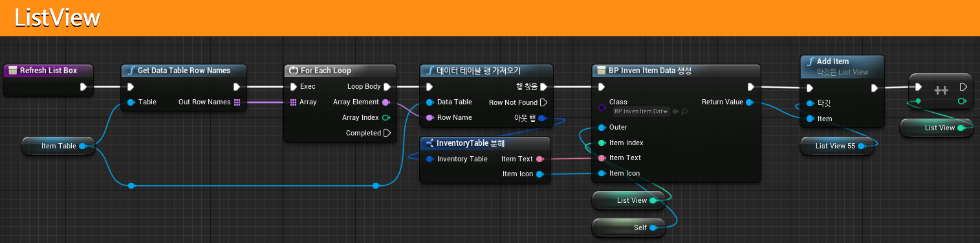Click the Add Item exec input pin
980x243 pixels.
coord(809,88)
